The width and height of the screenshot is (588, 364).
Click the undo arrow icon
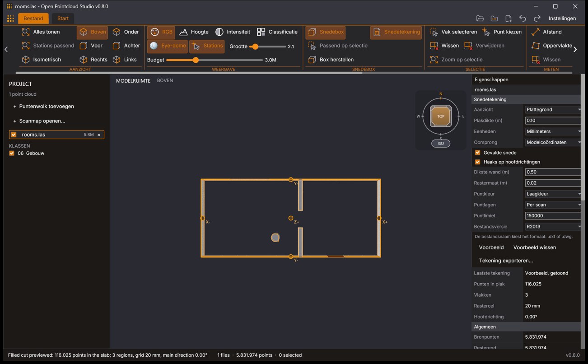523,19
